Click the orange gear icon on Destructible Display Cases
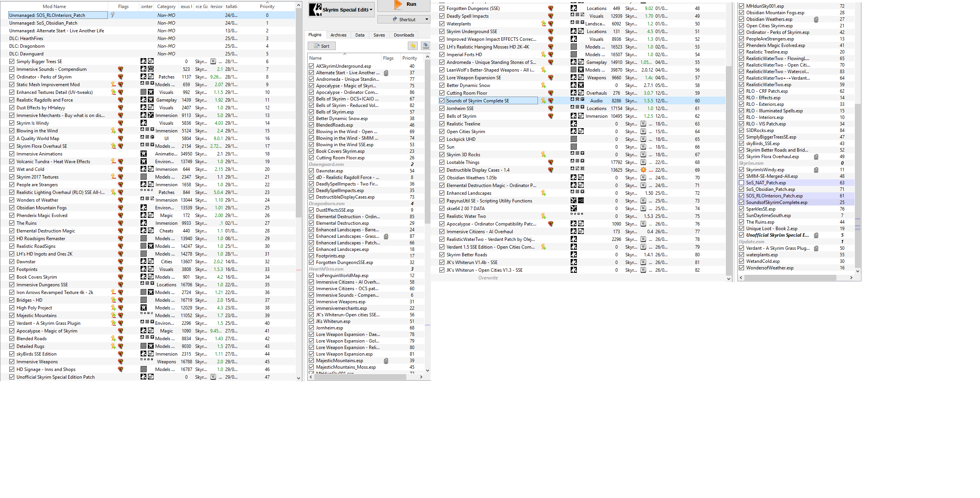980x498 pixels. tap(643, 170)
